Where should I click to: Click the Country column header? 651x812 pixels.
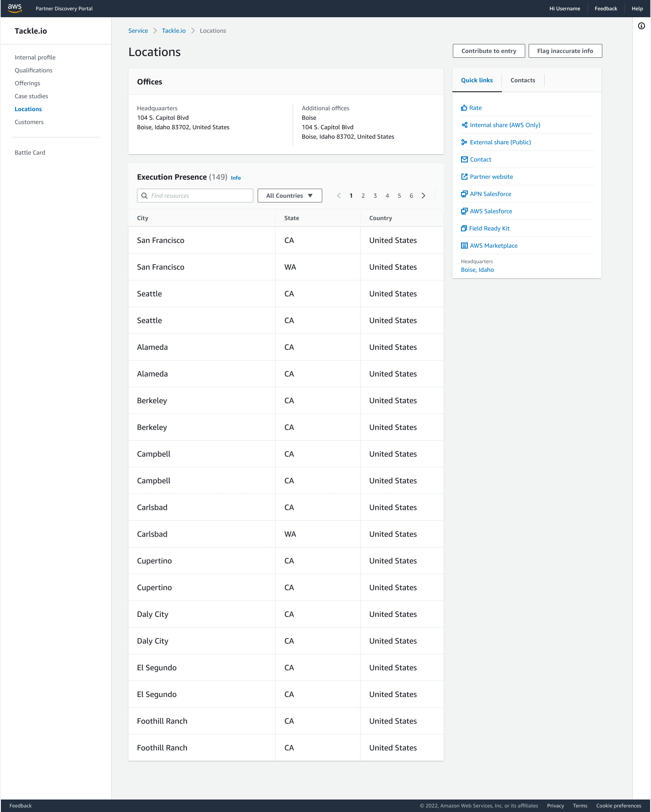[x=380, y=218]
